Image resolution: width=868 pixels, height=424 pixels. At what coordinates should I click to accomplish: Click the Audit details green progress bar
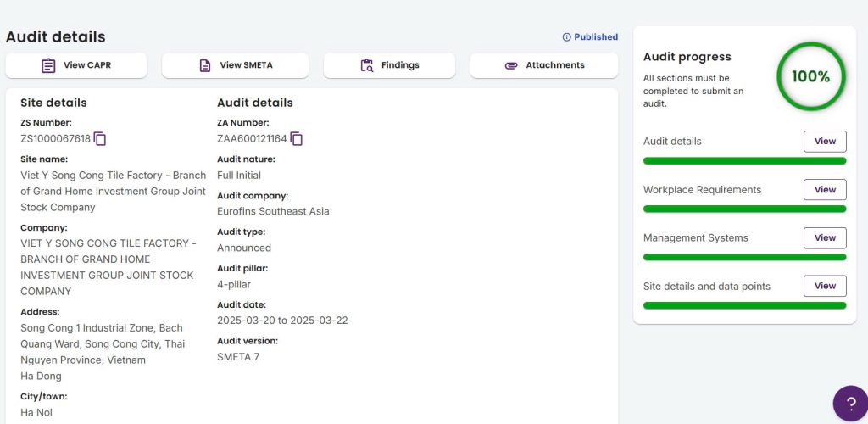(744, 161)
